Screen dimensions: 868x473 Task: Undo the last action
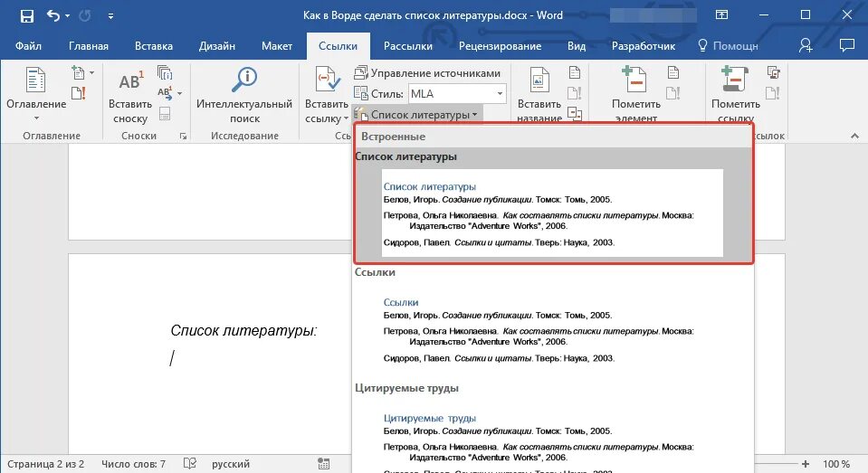click(x=53, y=15)
